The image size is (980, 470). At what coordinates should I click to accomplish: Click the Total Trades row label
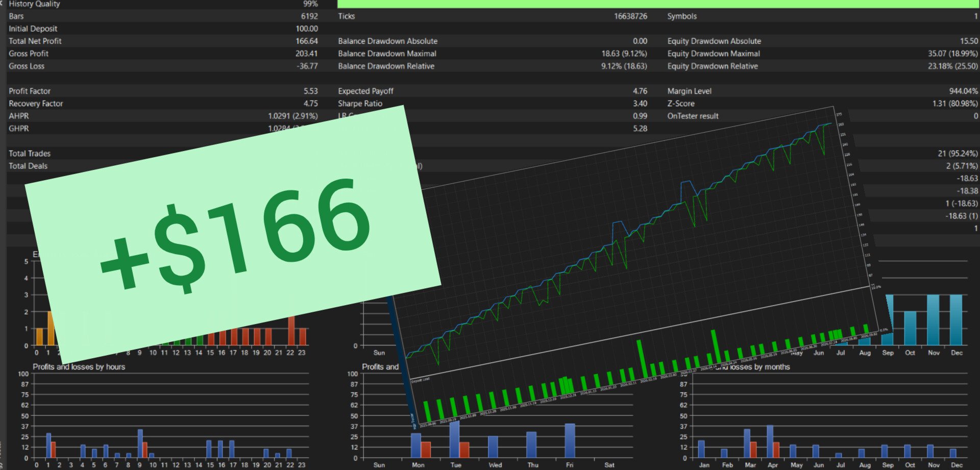[x=30, y=154]
